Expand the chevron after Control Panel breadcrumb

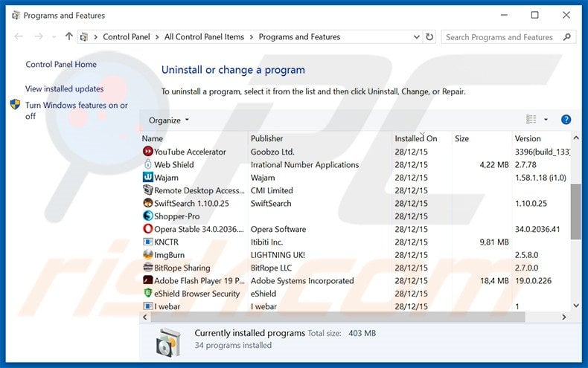click(x=157, y=36)
